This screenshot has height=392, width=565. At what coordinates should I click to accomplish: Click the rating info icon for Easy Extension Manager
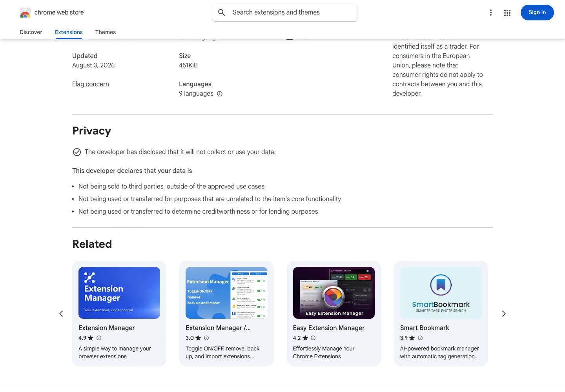(313, 338)
